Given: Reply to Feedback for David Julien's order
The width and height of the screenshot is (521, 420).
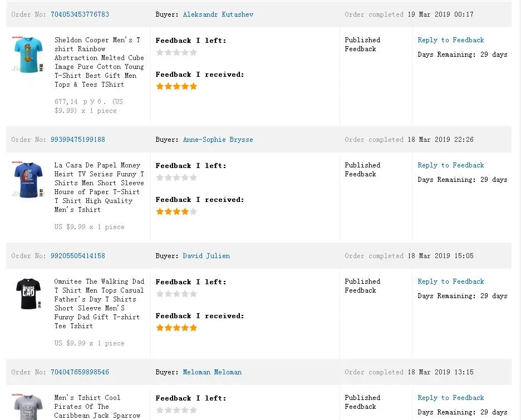Looking at the screenshot, I should pyautogui.click(x=450, y=281).
